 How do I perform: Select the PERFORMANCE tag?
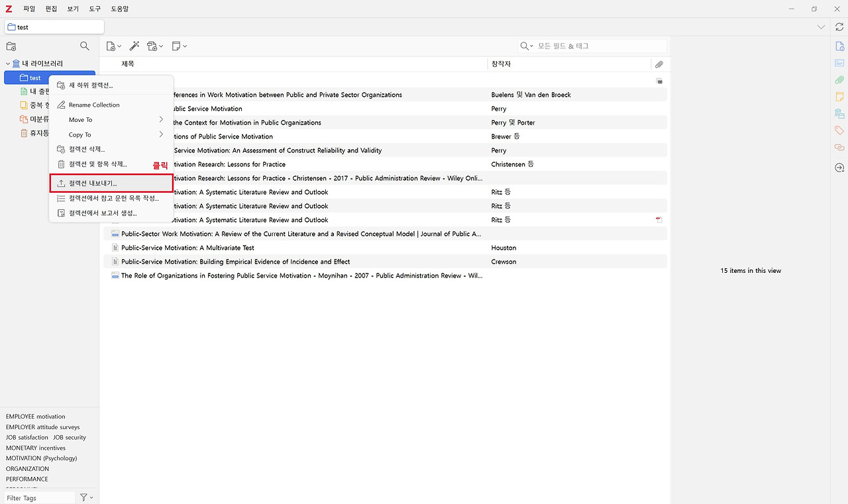click(x=27, y=479)
